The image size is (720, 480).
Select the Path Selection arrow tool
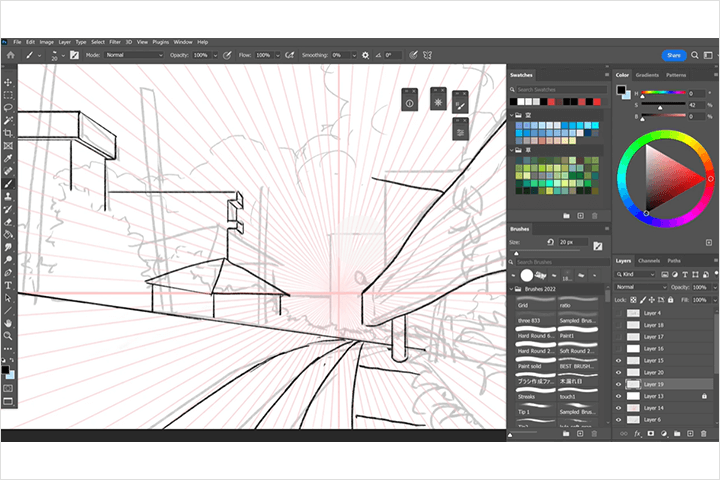pyautogui.click(x=8, y=298)
